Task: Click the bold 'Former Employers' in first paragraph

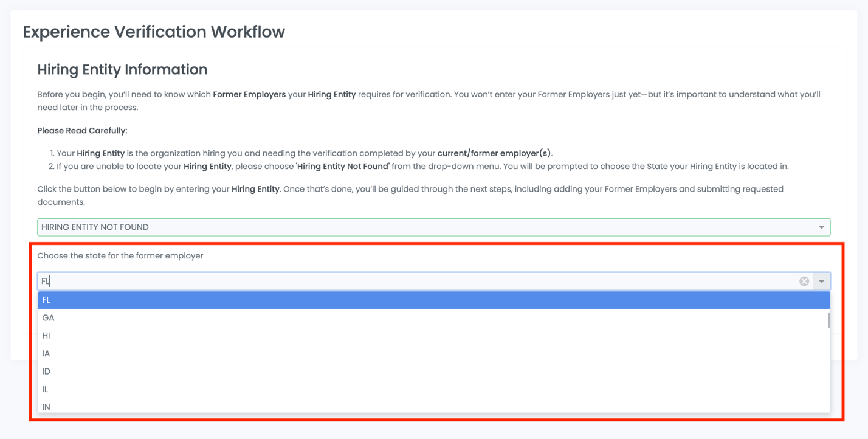Action: click(x=249, y=95)
